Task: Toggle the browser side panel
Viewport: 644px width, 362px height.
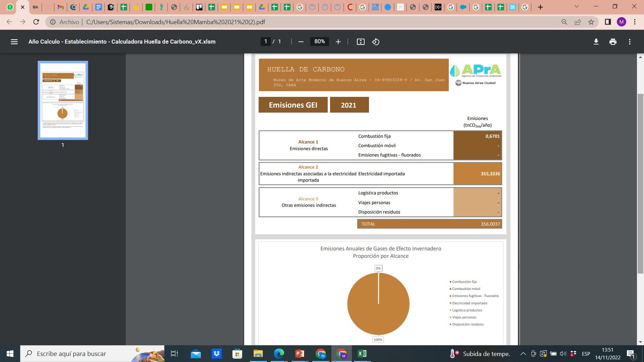Action: (x=607, y=22)
